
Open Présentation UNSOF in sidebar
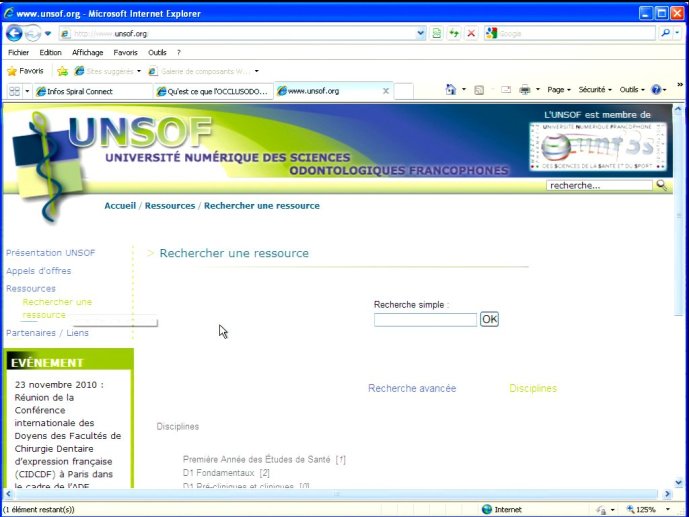[51, 253]
